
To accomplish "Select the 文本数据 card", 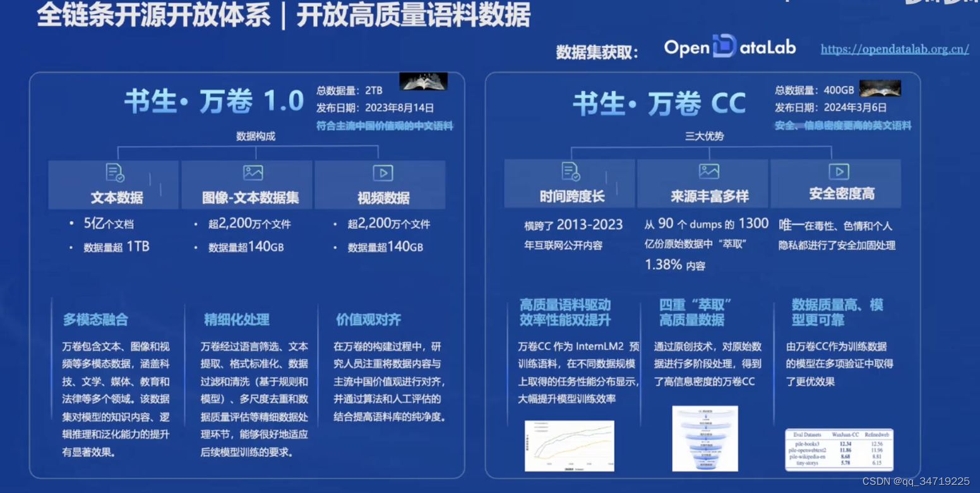I will (114, 185).
